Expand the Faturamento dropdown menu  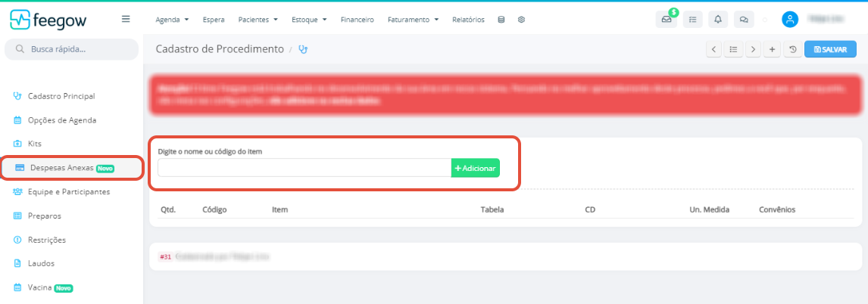413,20
